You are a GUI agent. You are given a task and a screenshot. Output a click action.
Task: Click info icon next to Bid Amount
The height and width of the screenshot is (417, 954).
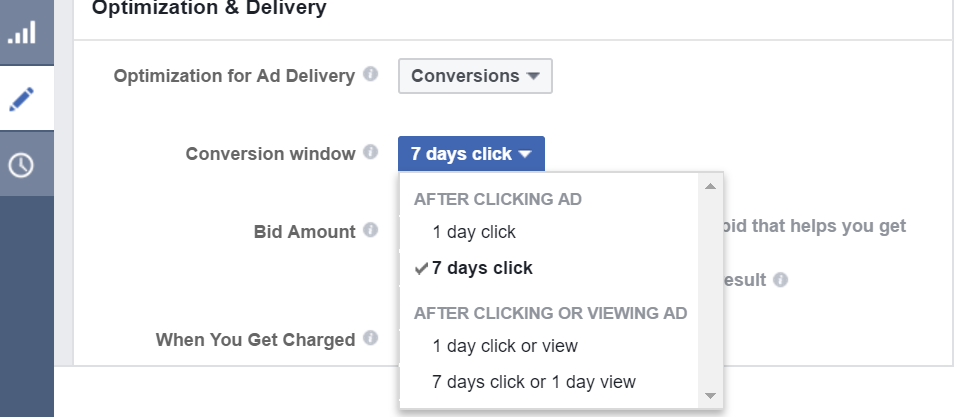point(371,230)
